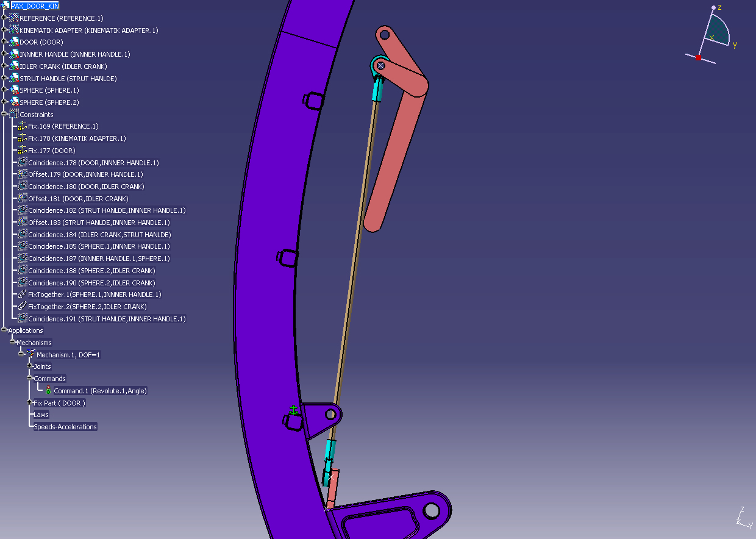Image resolution: width=756 pixels, height=539 pixels.
Task: Click the KINEMATIK ADAPTER part icon
Action: (13, 30)
